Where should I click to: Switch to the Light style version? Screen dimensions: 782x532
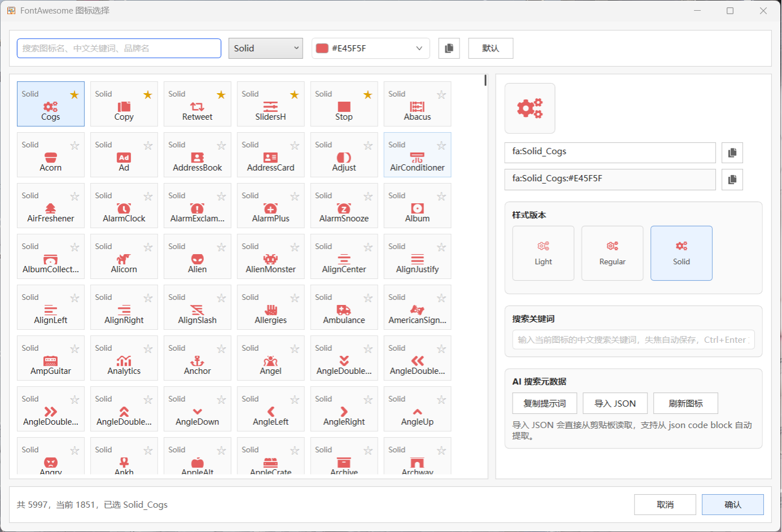(543, 253)
